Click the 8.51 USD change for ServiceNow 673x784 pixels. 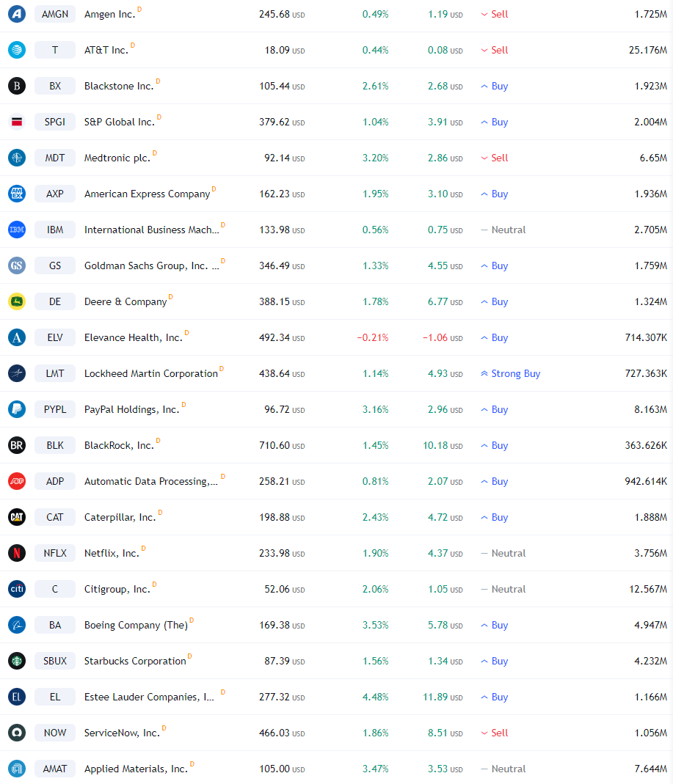445,733
